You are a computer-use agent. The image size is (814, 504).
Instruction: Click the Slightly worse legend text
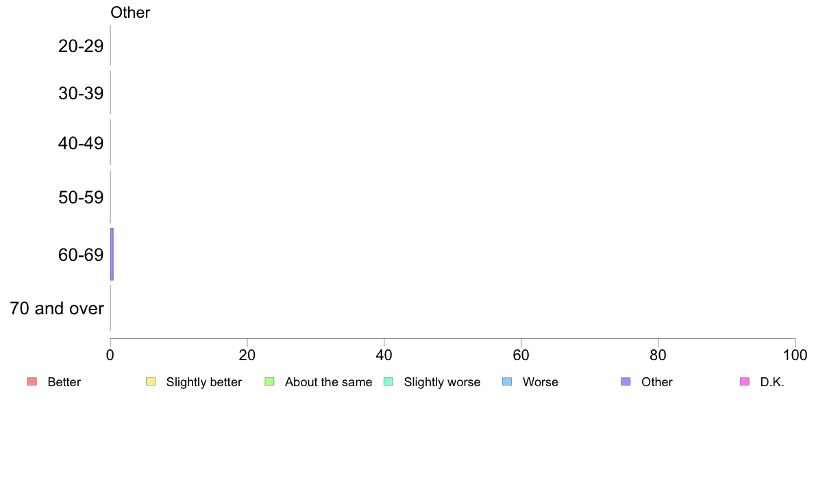tap(443, 382)
